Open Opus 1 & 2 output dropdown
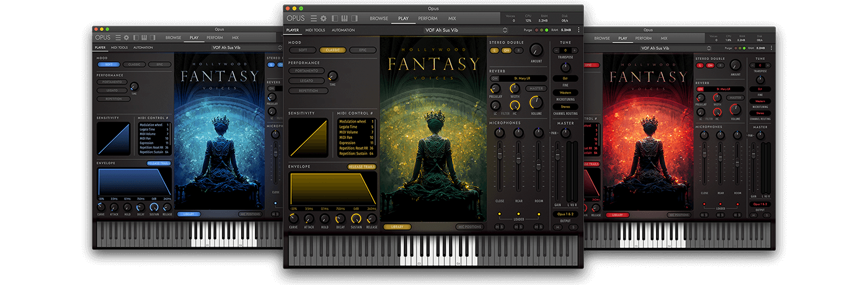The height and width of the screenshot is (285, 868). coord(565,214)
